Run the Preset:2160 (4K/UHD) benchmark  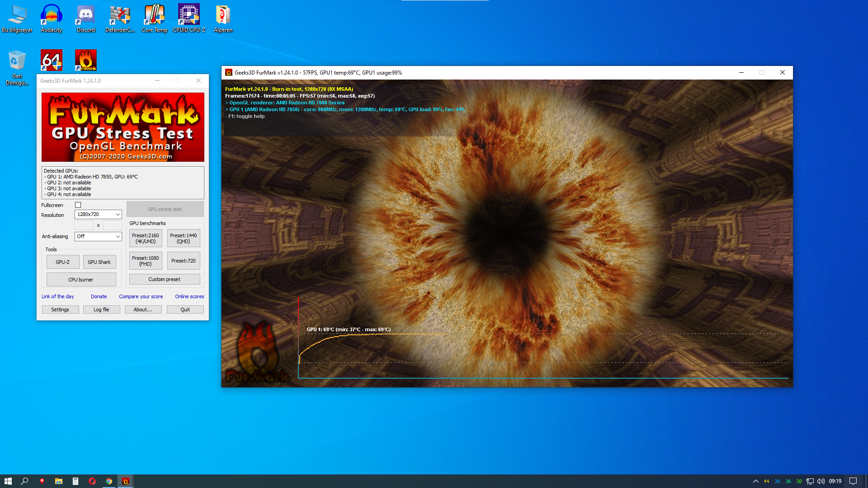click(146, 238)
